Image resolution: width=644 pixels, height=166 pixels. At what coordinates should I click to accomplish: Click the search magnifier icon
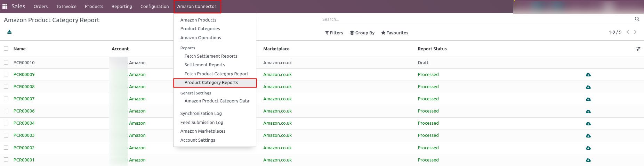point(637,19)
